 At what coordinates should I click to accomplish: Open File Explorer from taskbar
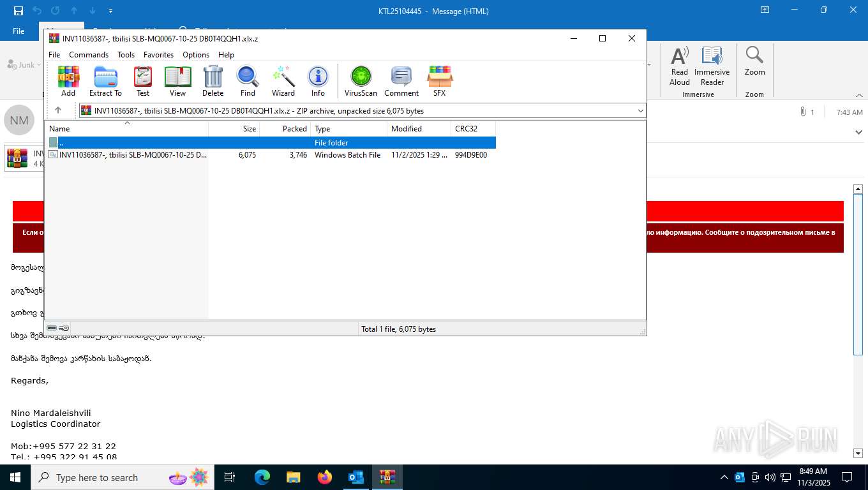pos(294,477)
